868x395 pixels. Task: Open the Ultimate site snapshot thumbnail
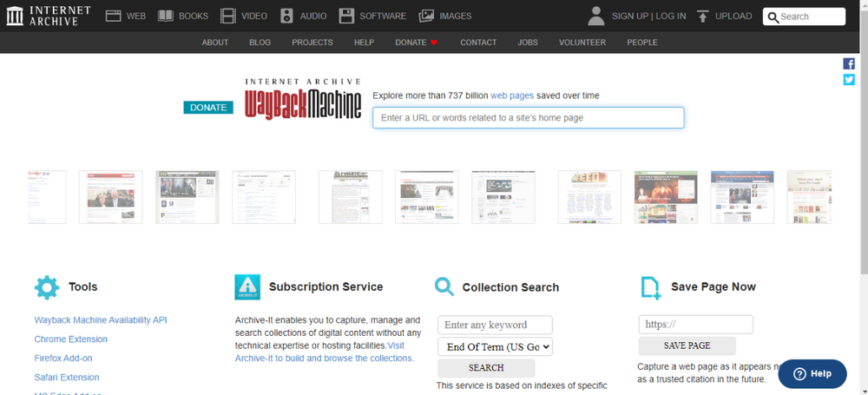point(350,197)
